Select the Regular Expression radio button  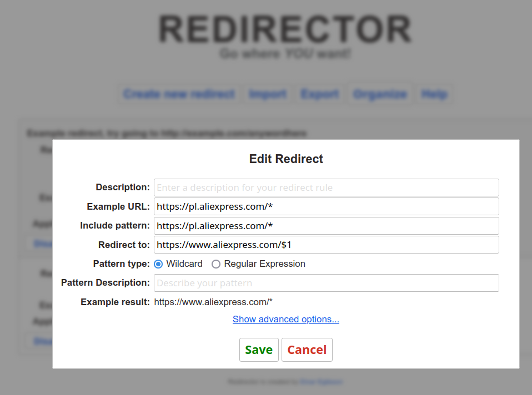tap(216, 264)
